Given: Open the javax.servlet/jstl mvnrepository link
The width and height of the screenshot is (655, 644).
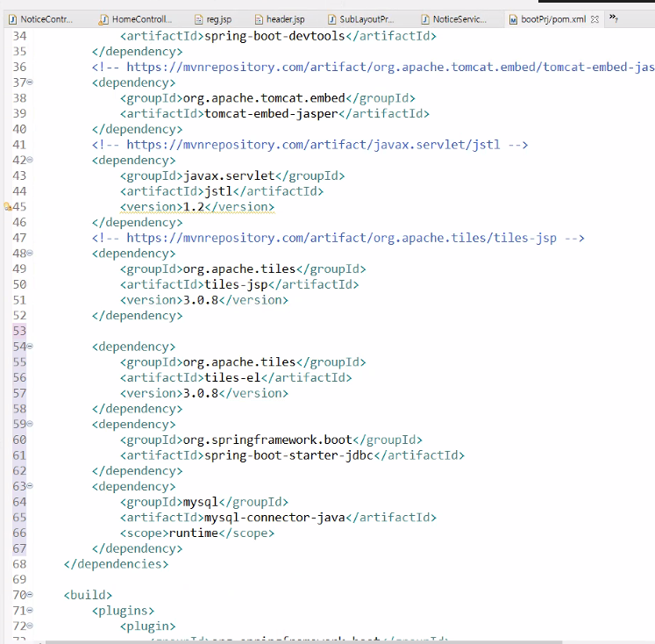Looking at the screenshot, I should 313,145.
